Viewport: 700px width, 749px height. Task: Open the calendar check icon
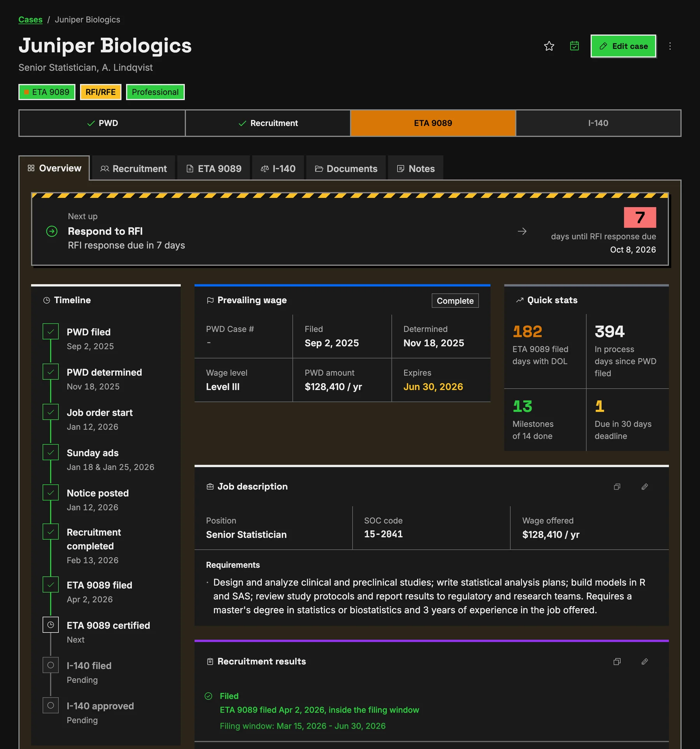(x=574, y=46)
